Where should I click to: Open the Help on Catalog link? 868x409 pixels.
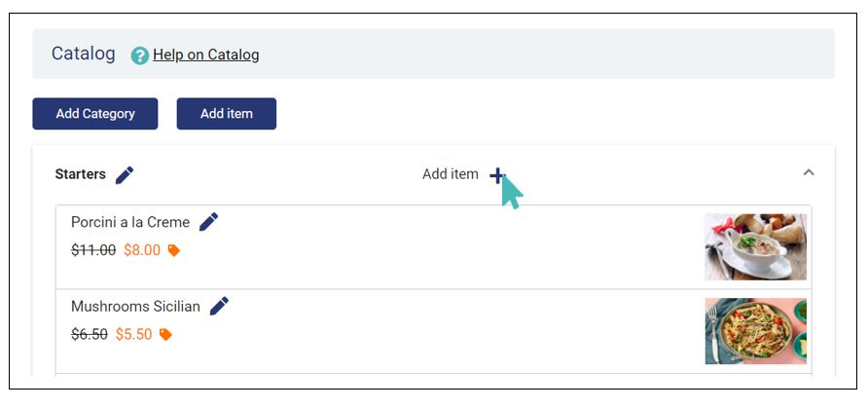coord(206,55)
